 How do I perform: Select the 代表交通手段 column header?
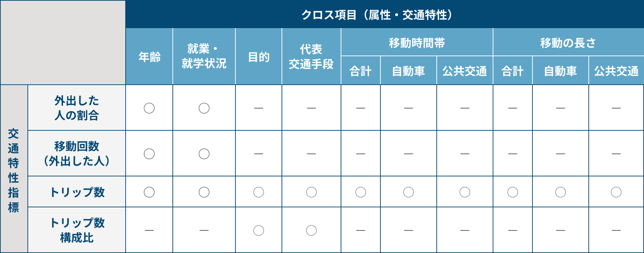click(x=311, y=57)
